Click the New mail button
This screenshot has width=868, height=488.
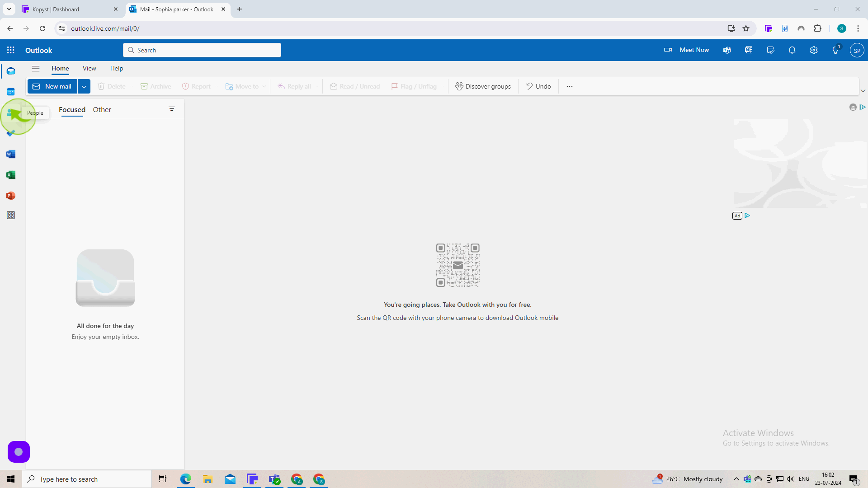click(52, 86)
